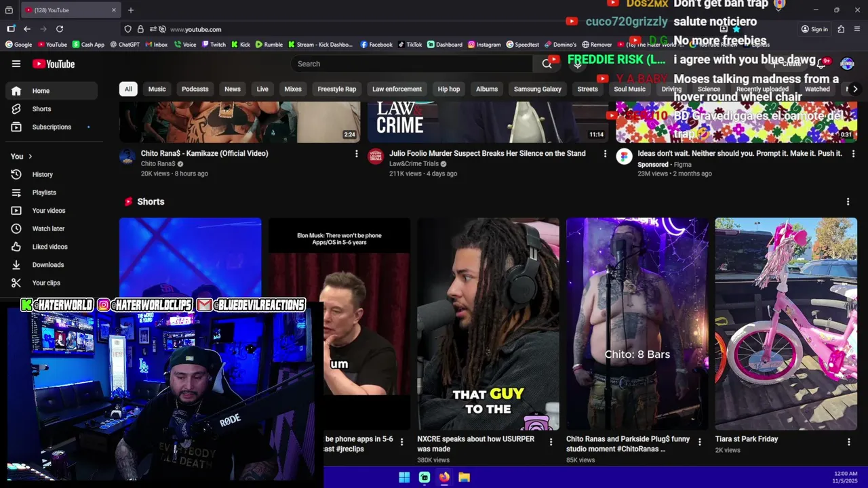Viewport: 868px width, 488px height.
Task: Select the Law enforcement filter chip
Action: [x=397, y=89]
